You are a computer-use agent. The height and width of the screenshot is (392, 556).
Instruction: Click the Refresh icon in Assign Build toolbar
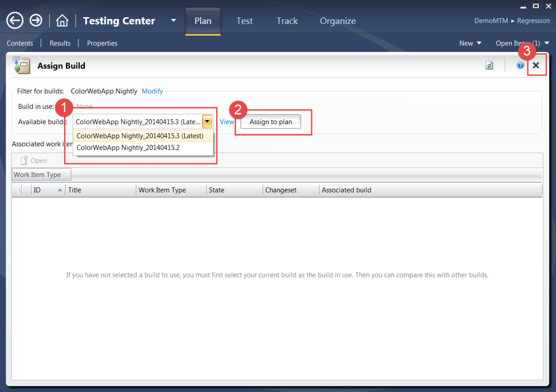point(489,65)
